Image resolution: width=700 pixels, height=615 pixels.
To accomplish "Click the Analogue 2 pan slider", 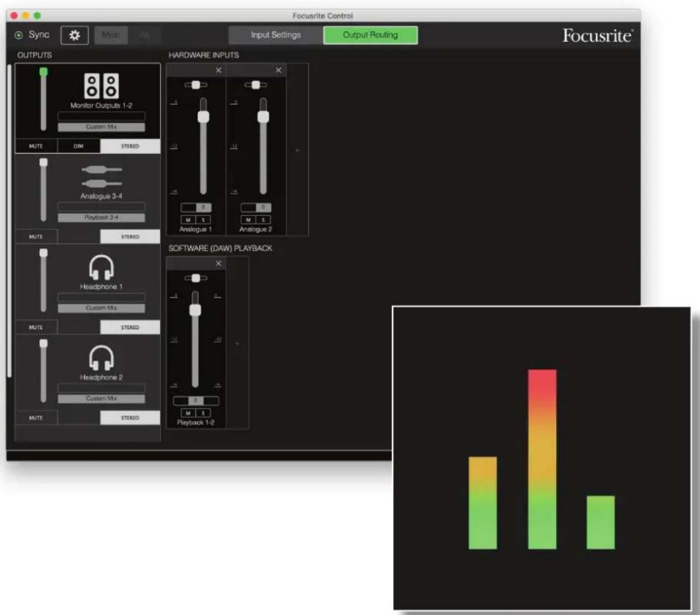I will pyautogui.click(x=256, y=85).
